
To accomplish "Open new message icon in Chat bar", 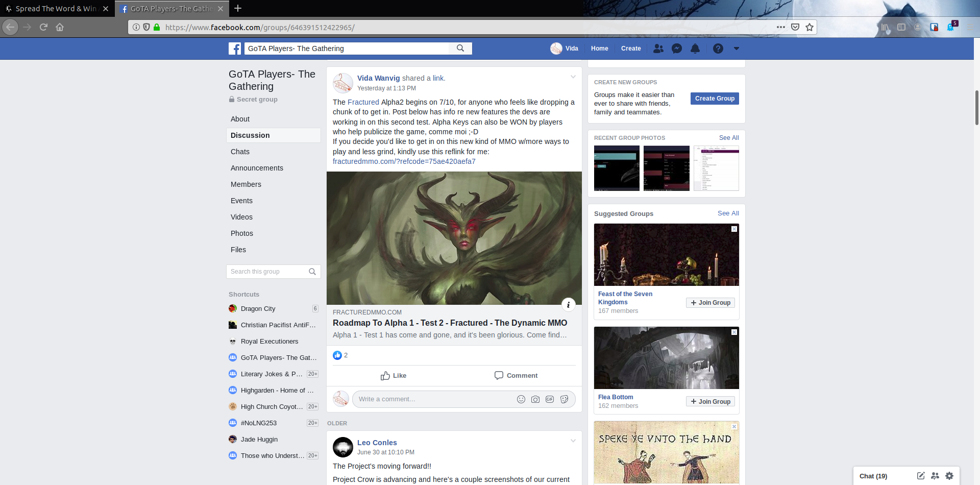I will tap(921, 476).
